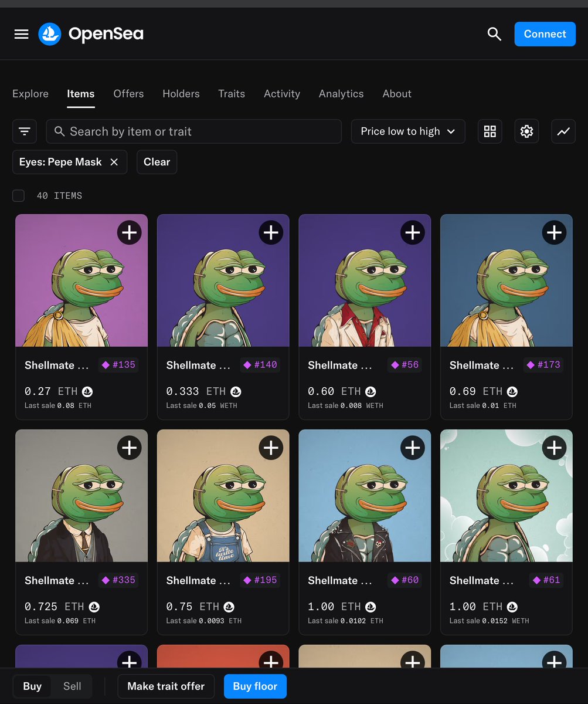
Task: Add Shellmate #335 to cart with plus
Action: click(x=129, y=448)
